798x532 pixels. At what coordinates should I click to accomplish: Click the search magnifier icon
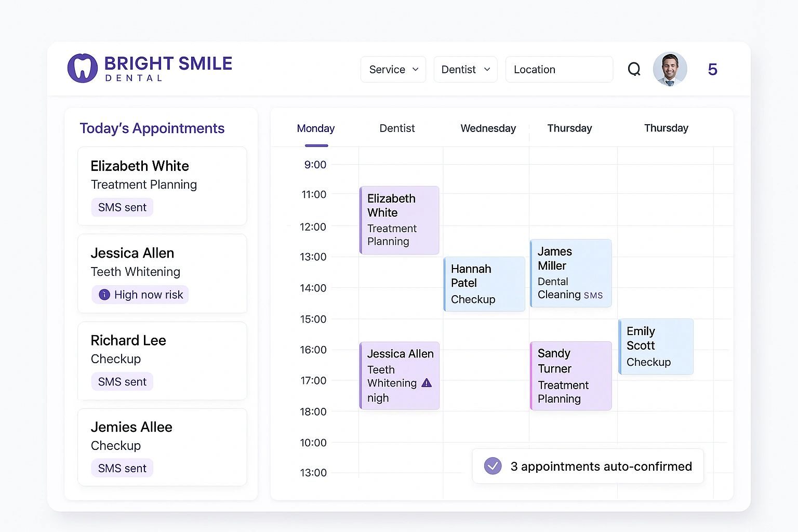[x=634, y=69]
